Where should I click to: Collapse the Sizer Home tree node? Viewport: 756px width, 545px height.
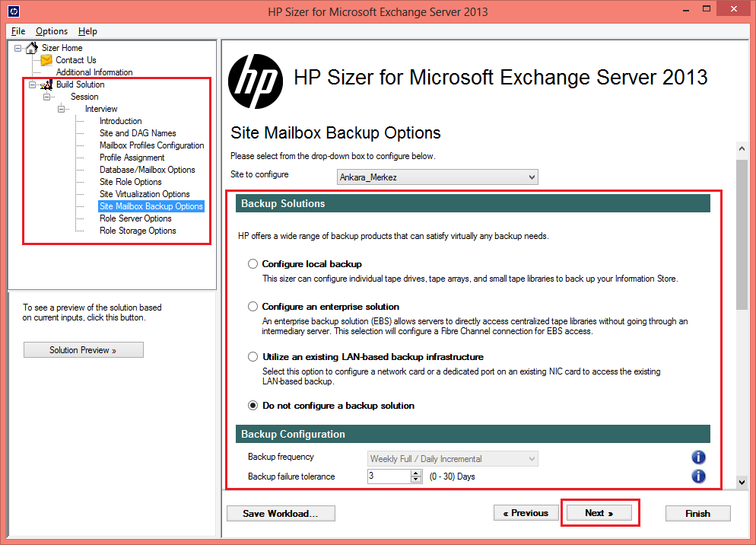coord(17,48)
